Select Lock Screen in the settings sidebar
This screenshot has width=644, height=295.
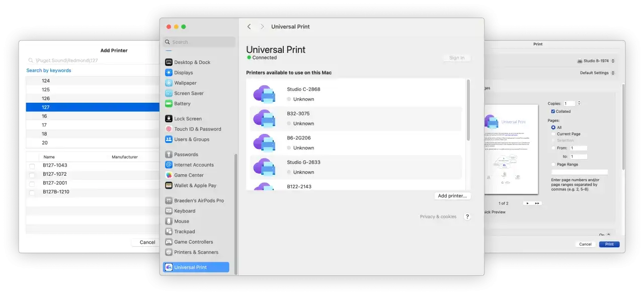pos(168,119)
